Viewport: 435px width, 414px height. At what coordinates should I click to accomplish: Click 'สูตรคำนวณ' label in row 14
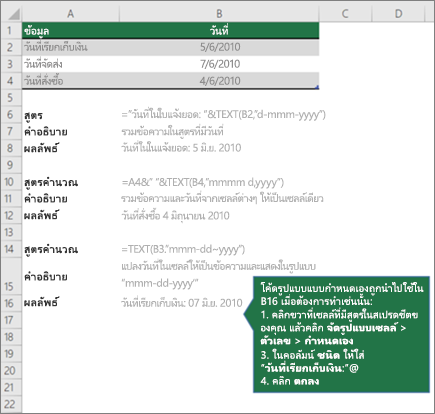(51, 249)
